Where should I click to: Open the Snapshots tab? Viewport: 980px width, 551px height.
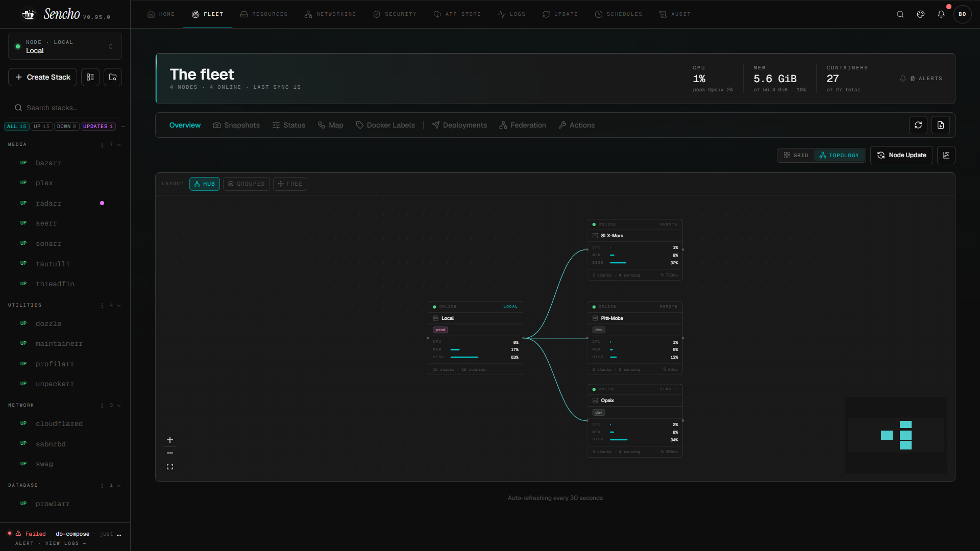pyautogui.click(x=236, y=125)
